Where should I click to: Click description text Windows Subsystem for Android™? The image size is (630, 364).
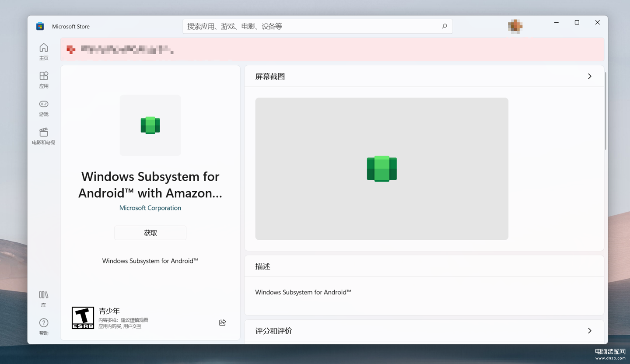[303, 292]
